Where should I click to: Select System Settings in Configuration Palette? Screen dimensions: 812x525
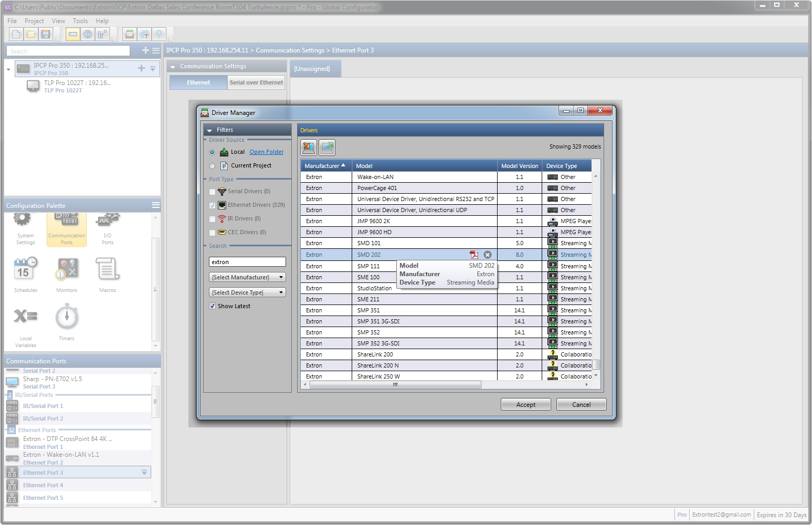(25, 229)
